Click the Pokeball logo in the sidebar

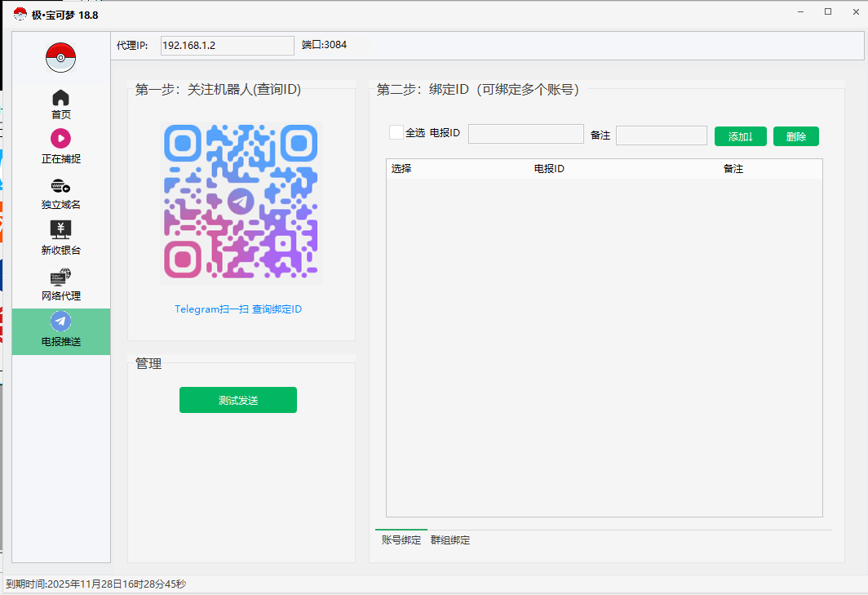[x=60, y=58]
